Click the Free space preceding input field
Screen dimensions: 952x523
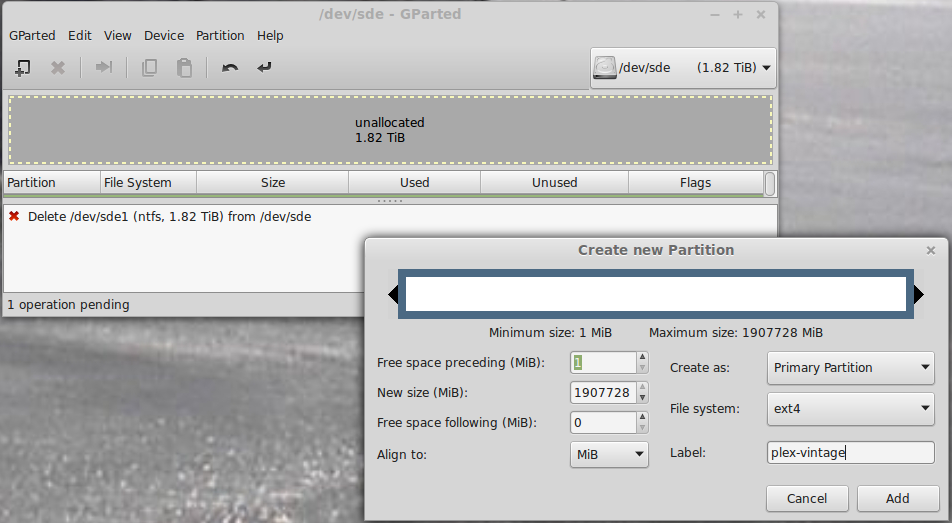tap(604, 363)
